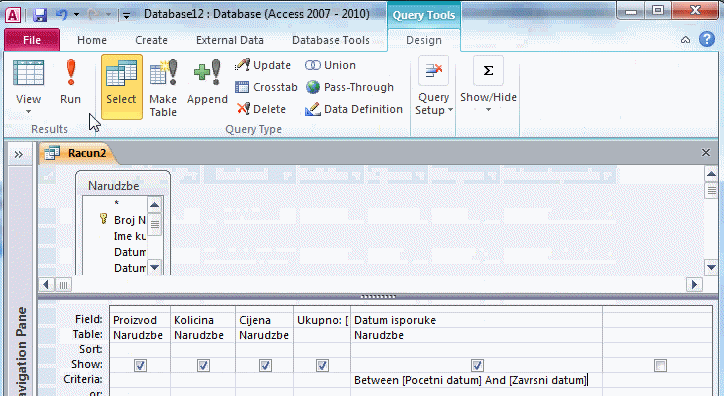Open the External Data tab
724x396 pixels.
tap(230, 40)
